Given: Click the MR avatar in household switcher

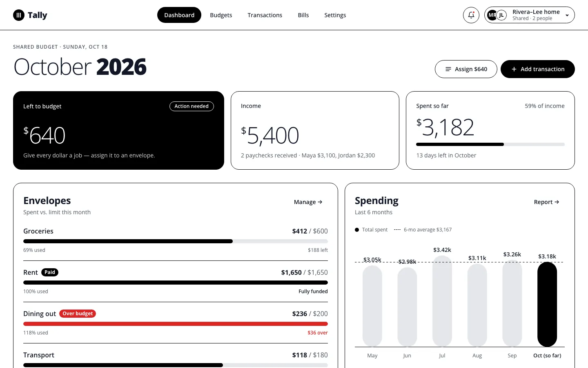Looking at the screenshot, I should coord(492,15).
